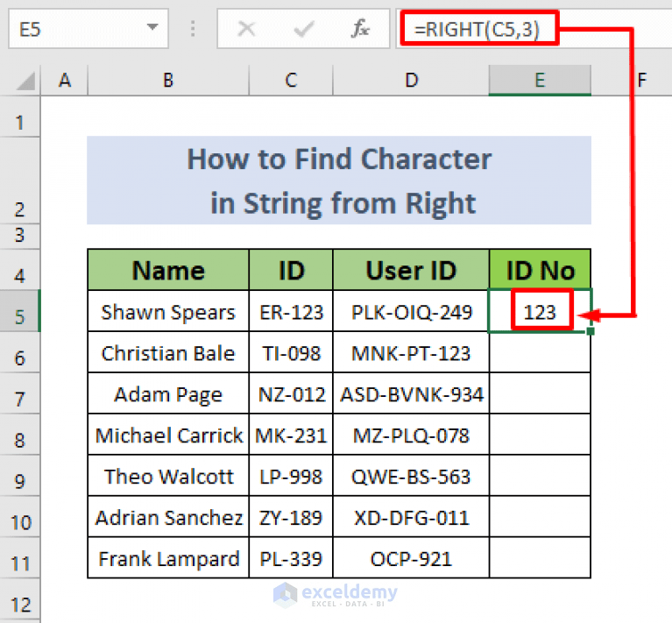Select row 8 header
Image resolution: width=672 pixels, height=623 pixels.
(20, 434)
